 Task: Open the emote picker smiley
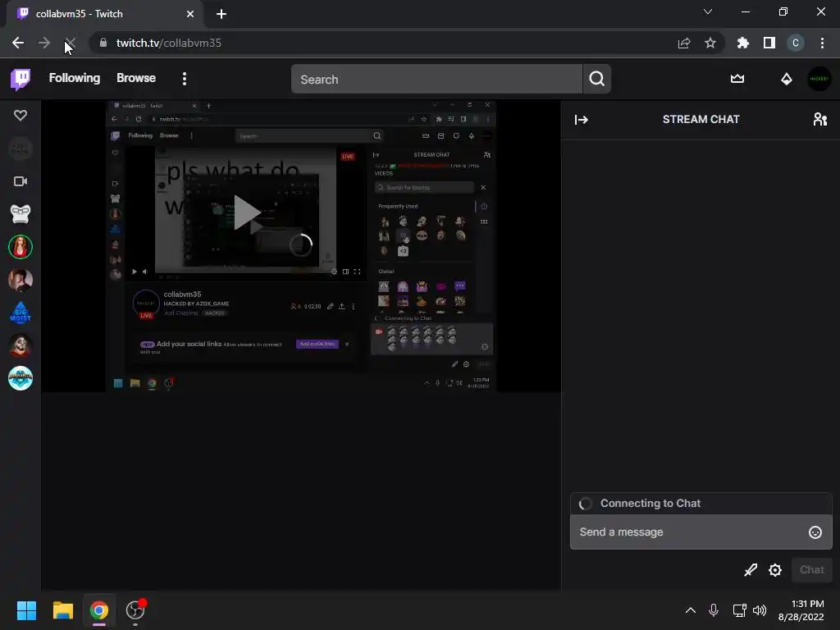pos(815,532)
